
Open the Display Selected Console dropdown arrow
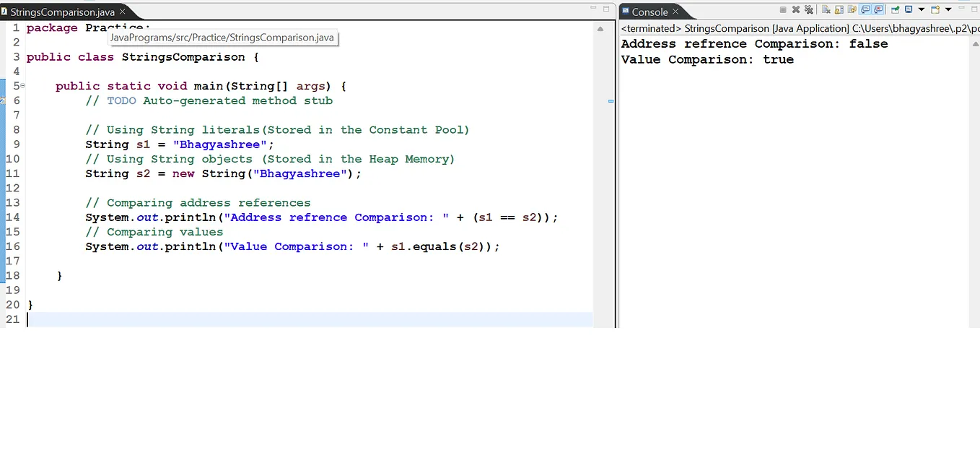tap(922, 9)
